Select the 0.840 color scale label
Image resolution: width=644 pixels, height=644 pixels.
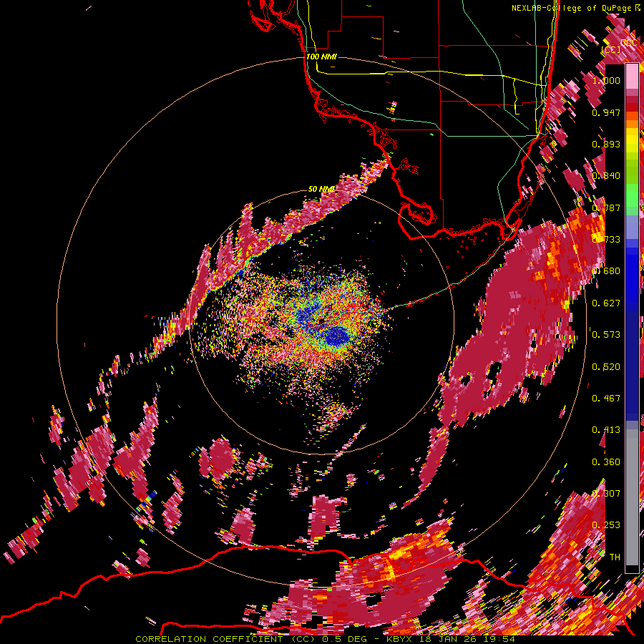click(606, 176)
